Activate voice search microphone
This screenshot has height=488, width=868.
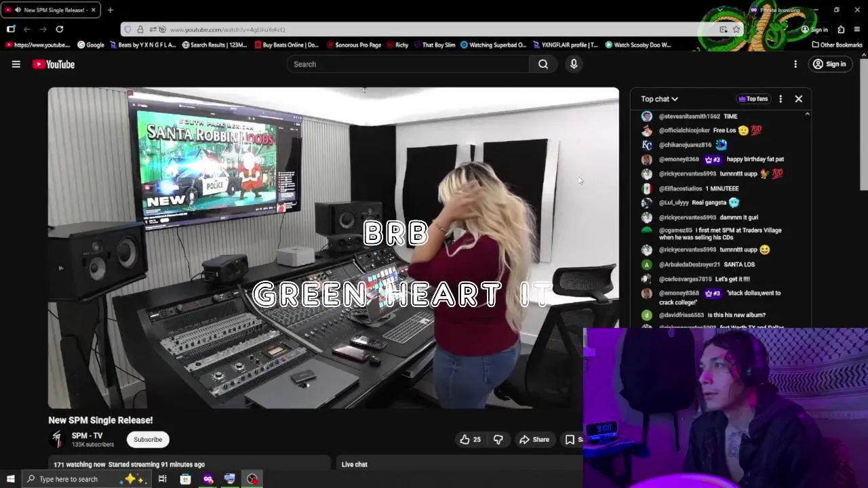tap(574, 64)
